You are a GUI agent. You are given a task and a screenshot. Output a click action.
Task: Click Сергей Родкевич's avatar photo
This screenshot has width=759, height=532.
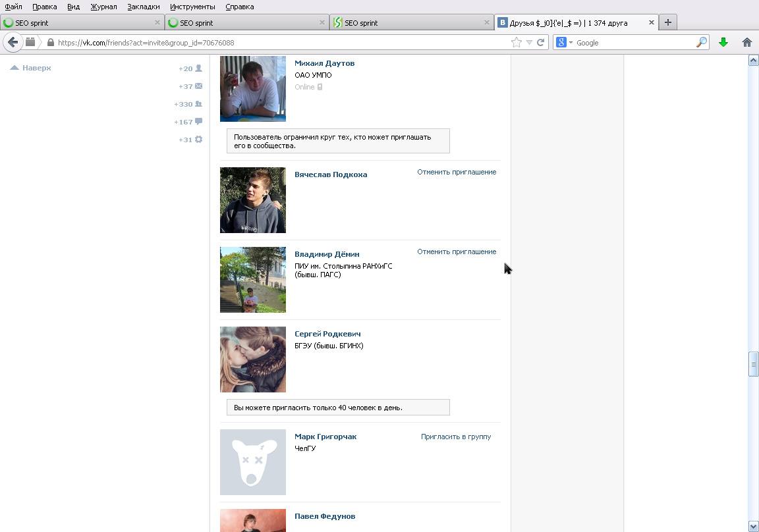pyautogui.click(x=253, y=359)
